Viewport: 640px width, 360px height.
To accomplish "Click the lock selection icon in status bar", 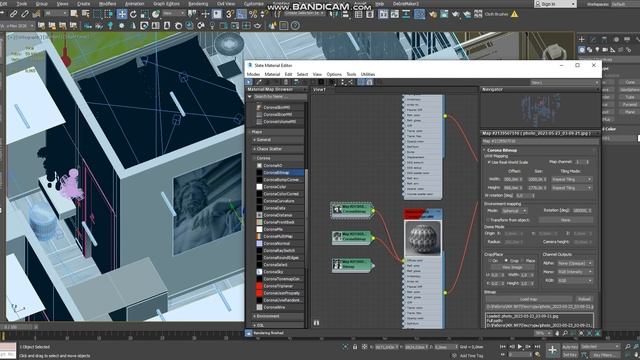I will tap(355, 347).
